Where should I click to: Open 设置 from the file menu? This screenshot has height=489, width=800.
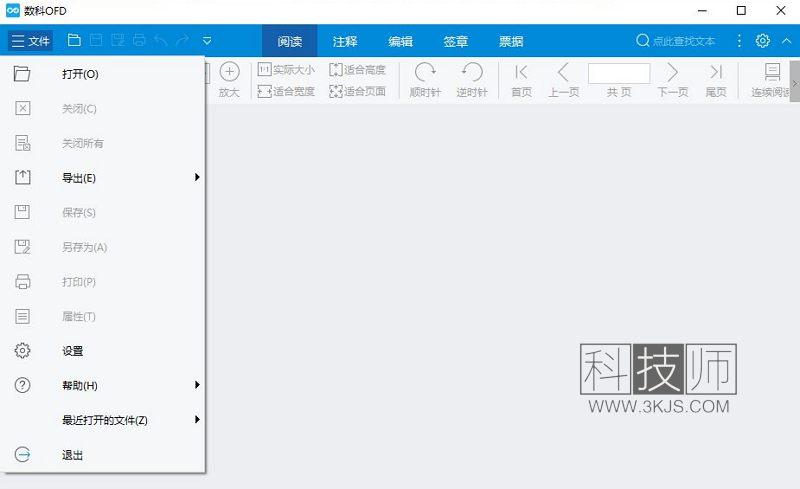[103, 351]
